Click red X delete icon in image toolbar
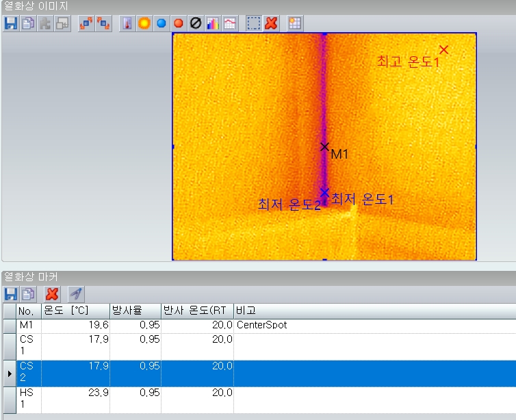The image size is (516, 420). click(271, 23)
